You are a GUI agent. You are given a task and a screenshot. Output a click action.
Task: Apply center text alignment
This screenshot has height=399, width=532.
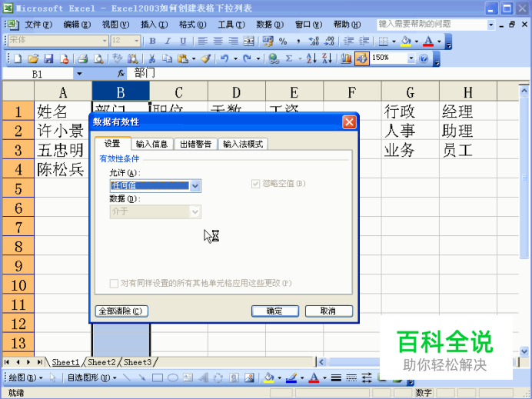218,41
